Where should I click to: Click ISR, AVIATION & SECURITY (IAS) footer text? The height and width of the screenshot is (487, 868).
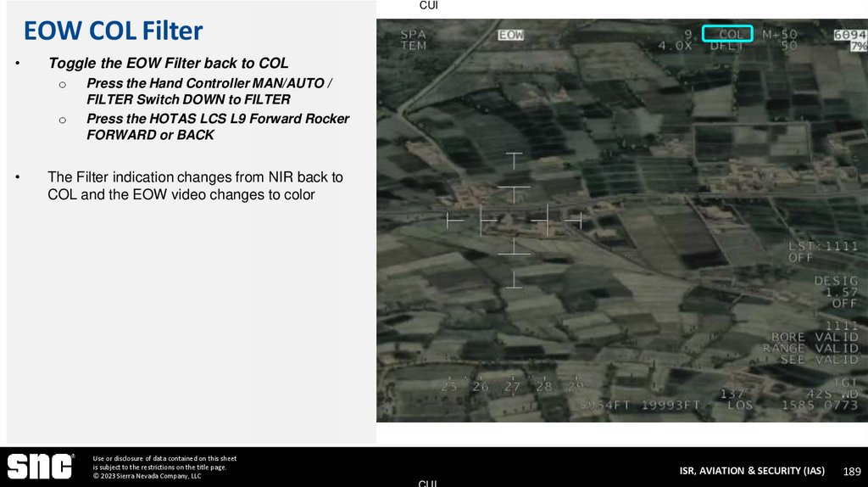click(x=752, y=470)
